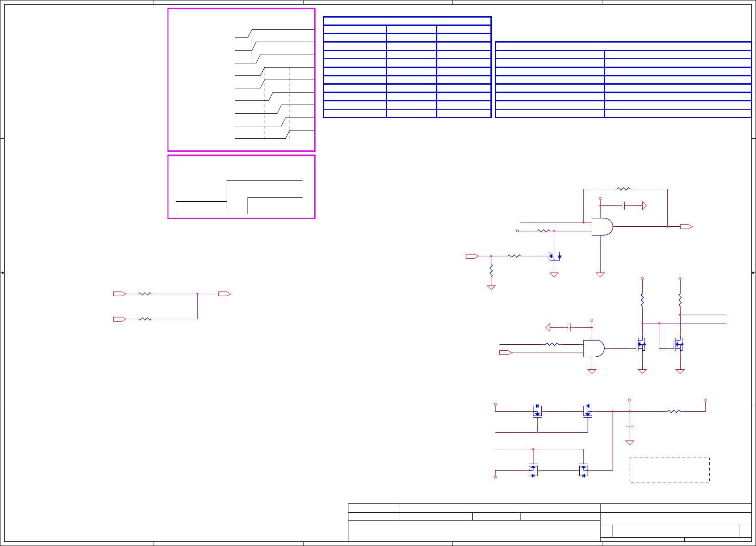Select the series resistor on the lower AND gate's input

(552, 344)
